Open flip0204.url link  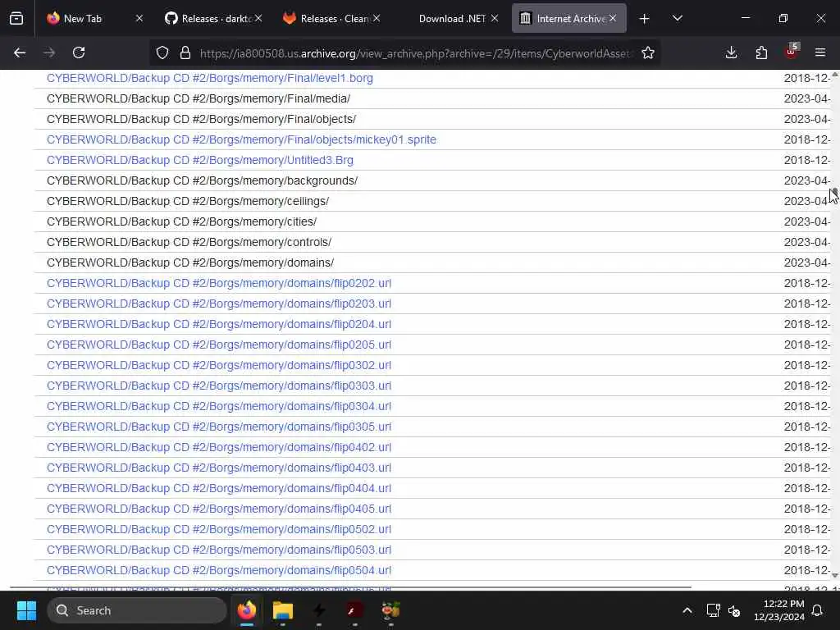(x=218, y=324)
